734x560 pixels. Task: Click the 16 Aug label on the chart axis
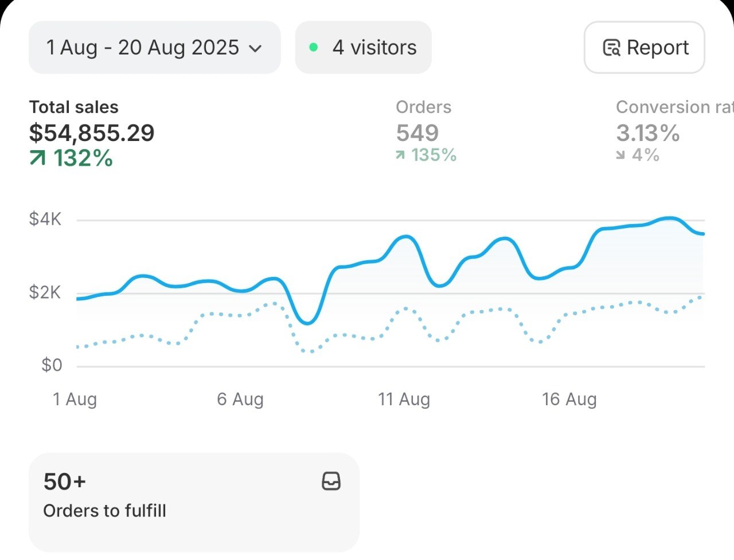coord(569,399)
